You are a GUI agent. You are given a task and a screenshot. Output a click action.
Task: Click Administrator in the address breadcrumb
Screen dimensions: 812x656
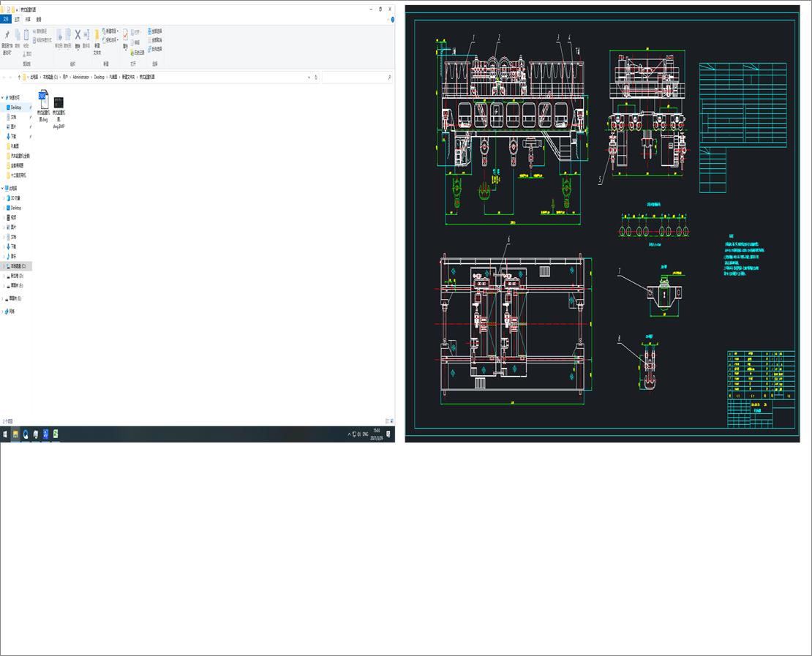point(80,77)
